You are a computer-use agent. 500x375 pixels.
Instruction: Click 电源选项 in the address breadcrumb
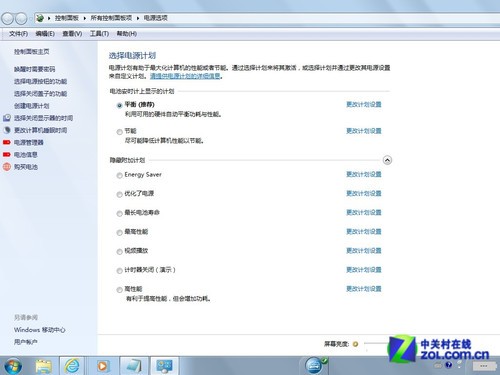155,18
